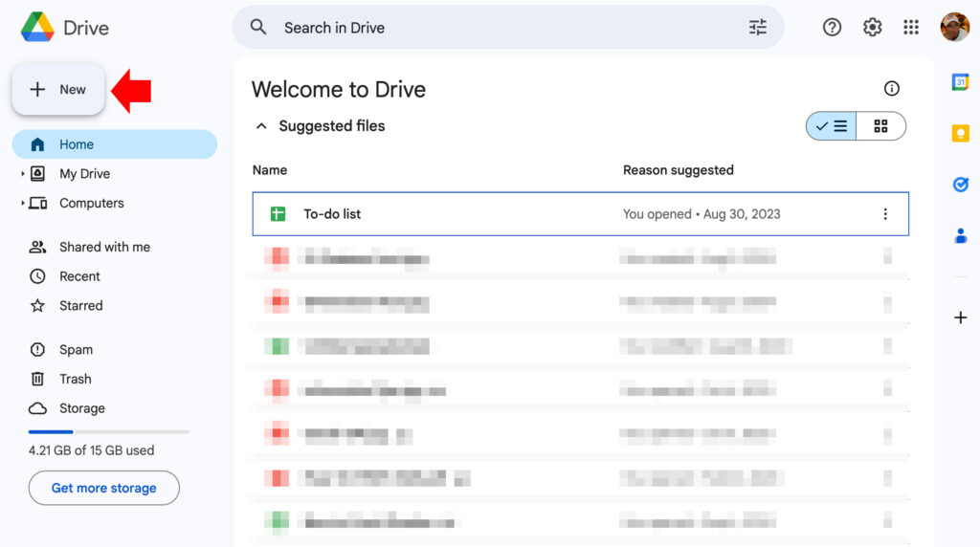The width and height of the screenshot is (980, 547).
Task: Open the Google apps grid
Action: 911,27
